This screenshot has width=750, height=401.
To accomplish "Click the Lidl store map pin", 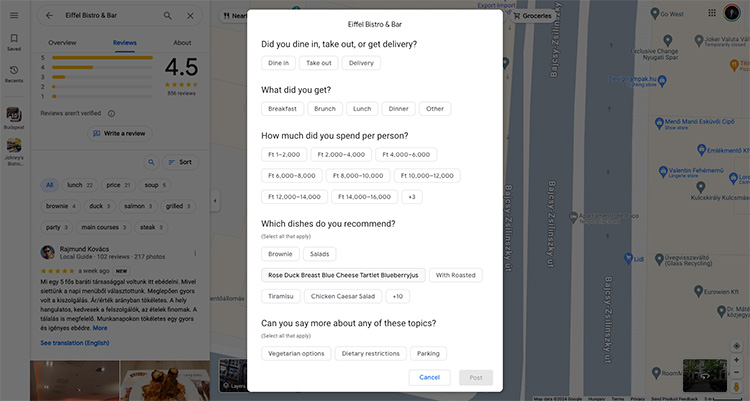I will [x=629, y=259].
